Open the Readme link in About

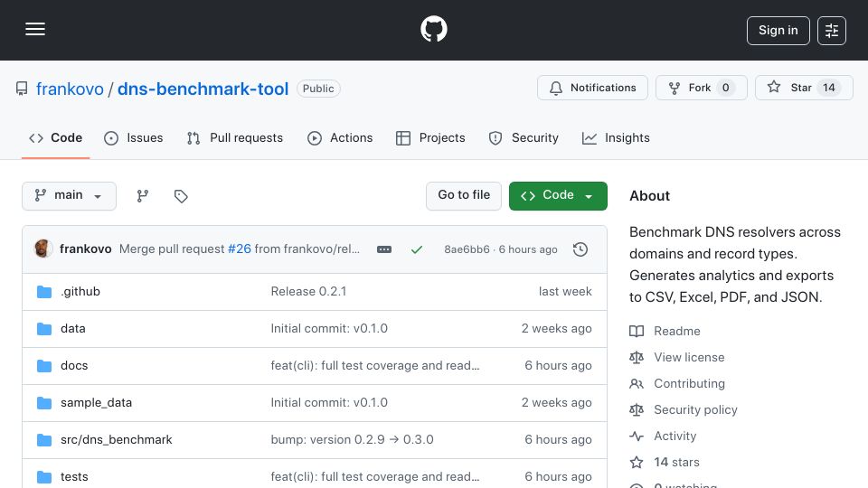[x=677, y=332]
